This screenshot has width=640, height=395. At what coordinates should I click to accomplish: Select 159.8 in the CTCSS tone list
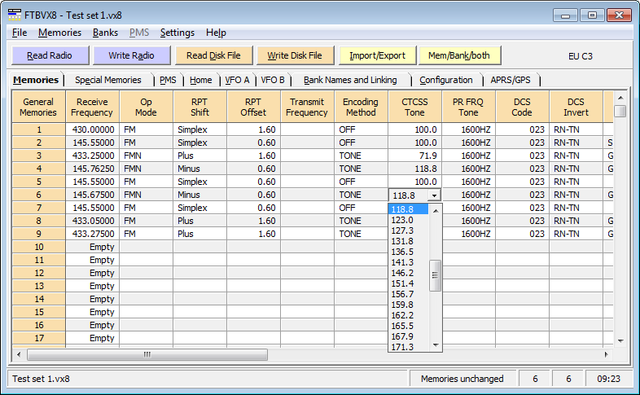(x=408, y=305)
